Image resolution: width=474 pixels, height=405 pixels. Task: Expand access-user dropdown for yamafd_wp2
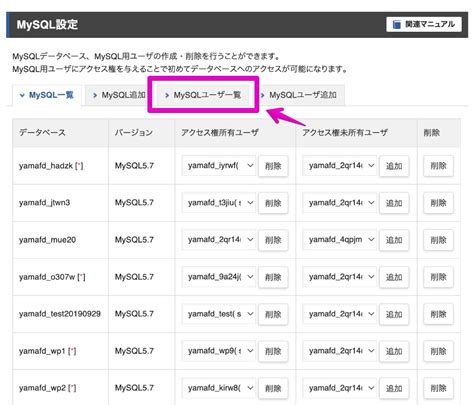(x=219, y=388)
